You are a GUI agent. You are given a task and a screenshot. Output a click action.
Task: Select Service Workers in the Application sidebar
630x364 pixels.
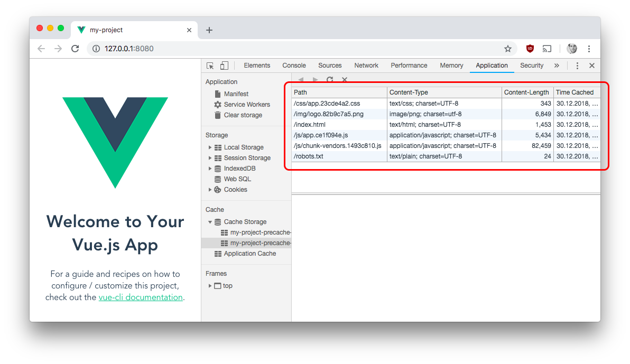pyautogui.click(x=246, y=105)
